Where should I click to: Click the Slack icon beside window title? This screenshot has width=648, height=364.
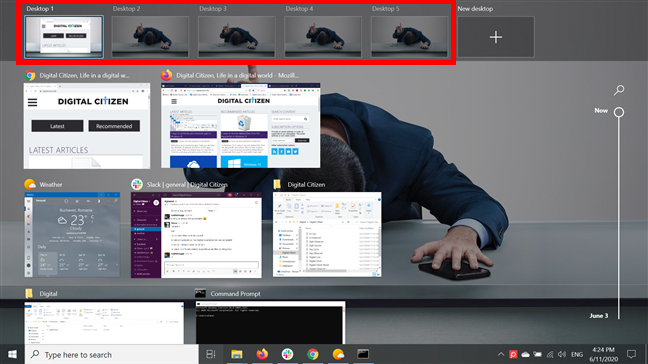137,184
